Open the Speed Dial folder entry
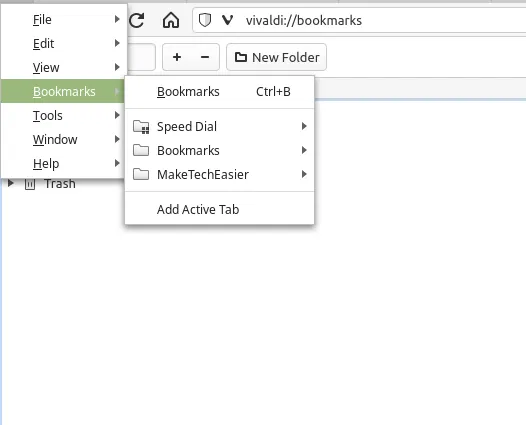Screen dimensions: 526x425 click(x=219, y=126)
